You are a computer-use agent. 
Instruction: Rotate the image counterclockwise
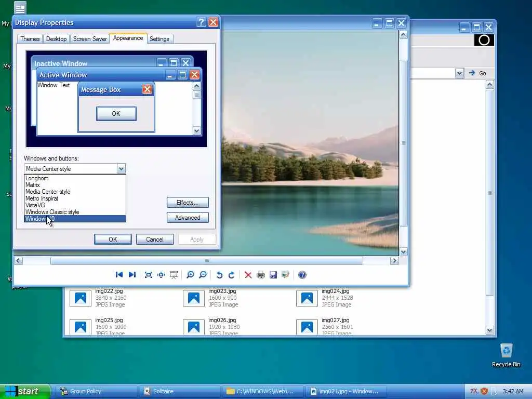pyautogui.click(x=219, y=275)
